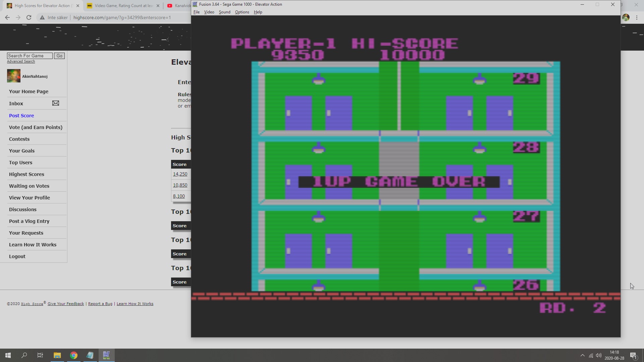Open the 14,250 score entry
This screenshot has width=644, height=362.
point(180,174)
